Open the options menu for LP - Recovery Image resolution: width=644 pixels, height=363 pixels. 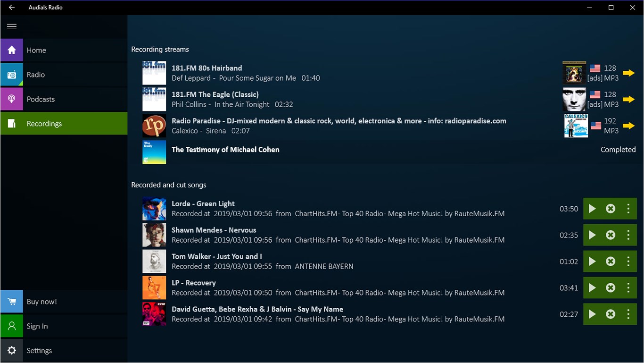[628, 287]
